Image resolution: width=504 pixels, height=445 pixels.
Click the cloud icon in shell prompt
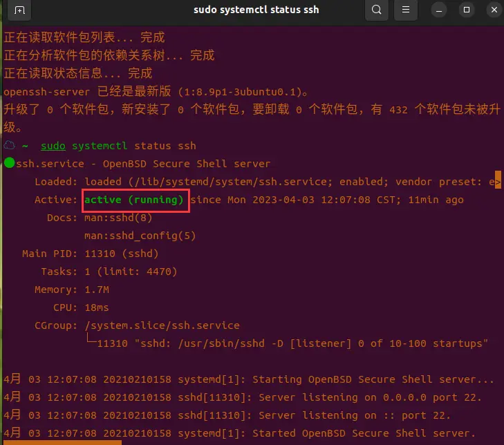(10, 146)
